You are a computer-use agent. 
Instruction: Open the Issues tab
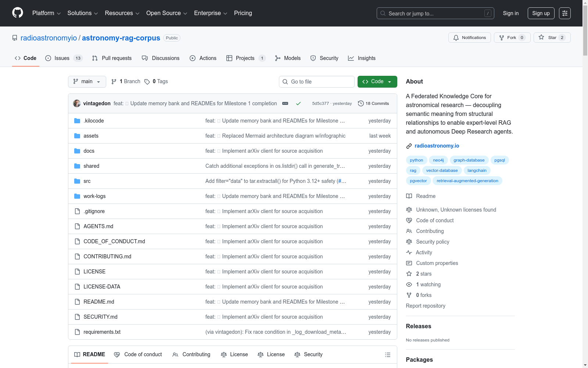[x=64, y=58]
